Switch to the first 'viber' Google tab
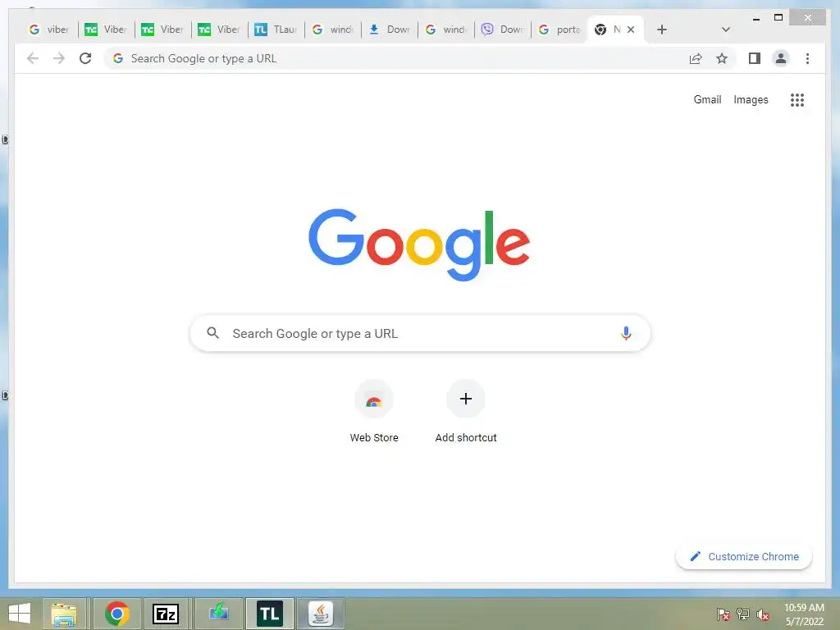Image resolution: width=840 pixels, height=630 pixels. tap(49, 30)
